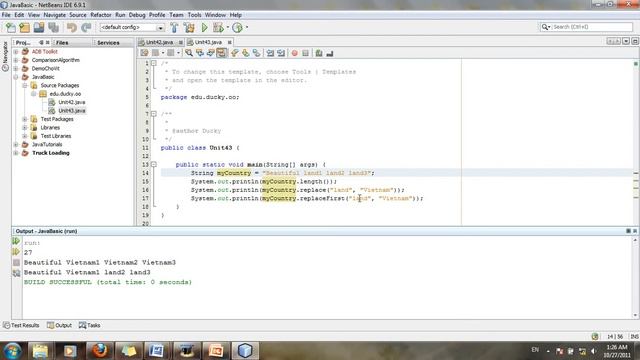Open the Refactor menu
This screenshot has width=640, height=360.
click(101, 15)
